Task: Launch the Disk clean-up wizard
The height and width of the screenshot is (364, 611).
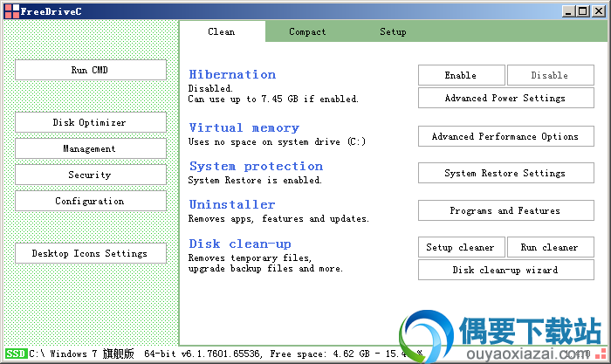Action: click(505, 270)
